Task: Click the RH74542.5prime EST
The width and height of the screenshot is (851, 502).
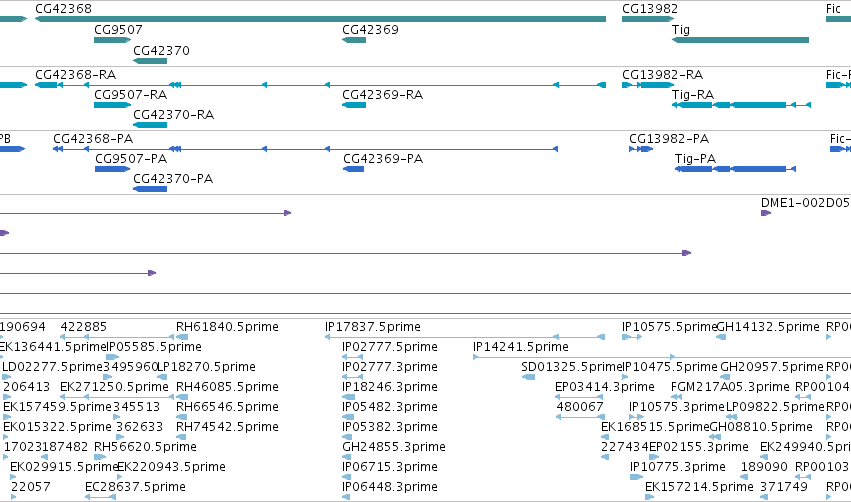Action: click(x=181, y=437)
